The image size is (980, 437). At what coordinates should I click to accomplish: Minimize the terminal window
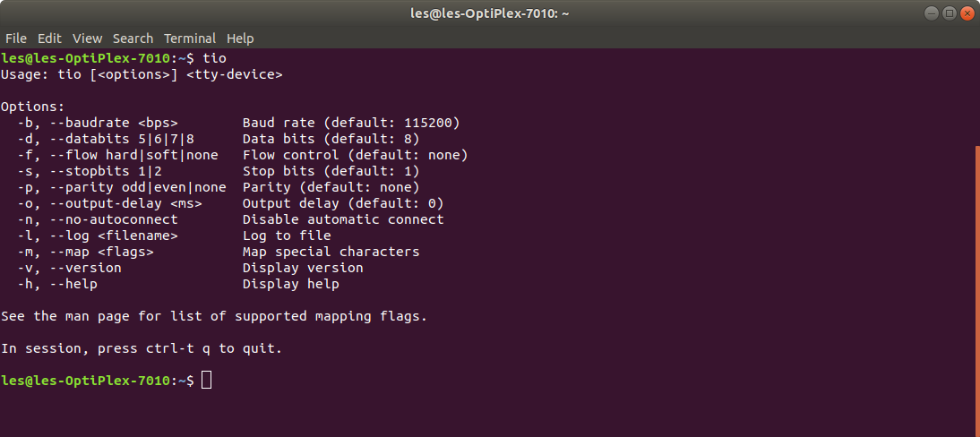(x=931, y=13)
